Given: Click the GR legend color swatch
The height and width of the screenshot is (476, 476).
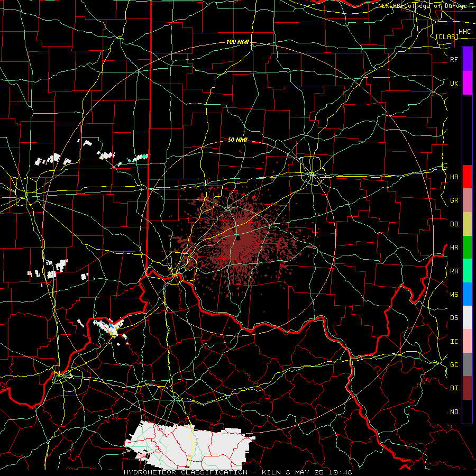Looking at the screenshot, I should [467, 200].
